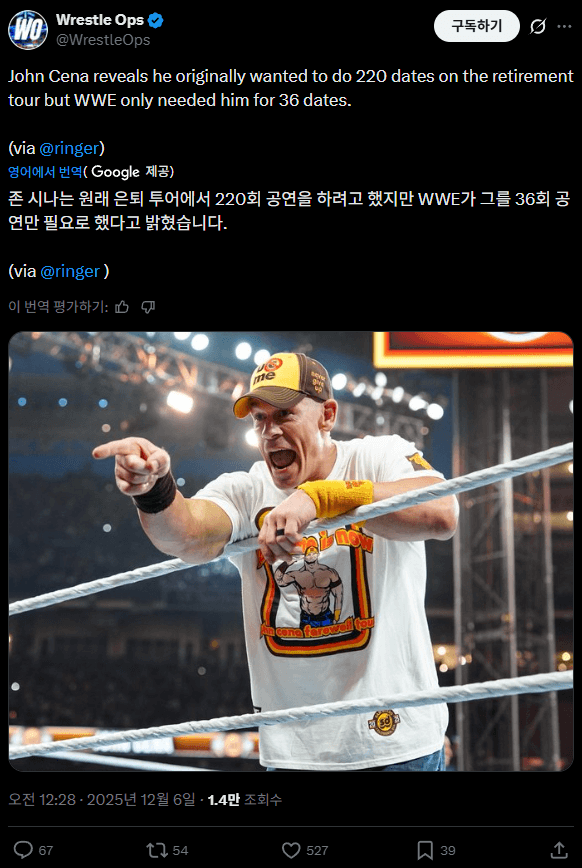Click the Wrestle Ops profile avatar
This screenshot has height=868, width=582.
pos(28,30)
